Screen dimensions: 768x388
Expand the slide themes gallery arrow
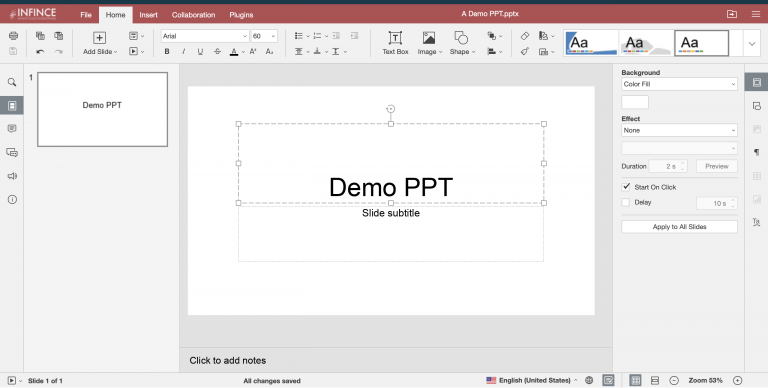point(752,44)
